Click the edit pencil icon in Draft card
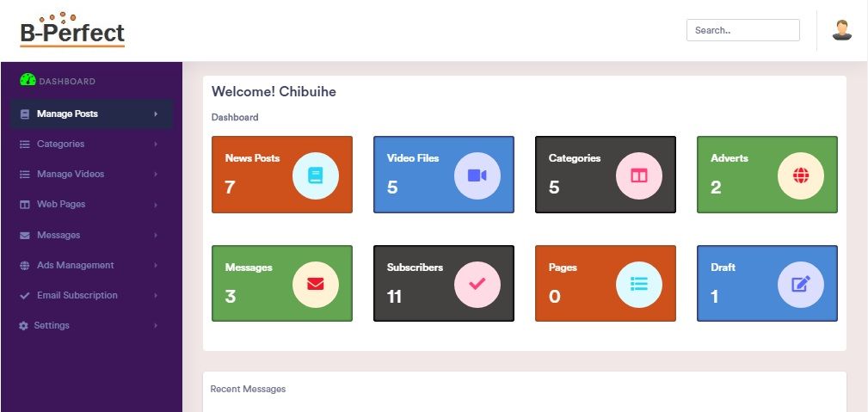868x412 pixels. click(x=801, y=285)
